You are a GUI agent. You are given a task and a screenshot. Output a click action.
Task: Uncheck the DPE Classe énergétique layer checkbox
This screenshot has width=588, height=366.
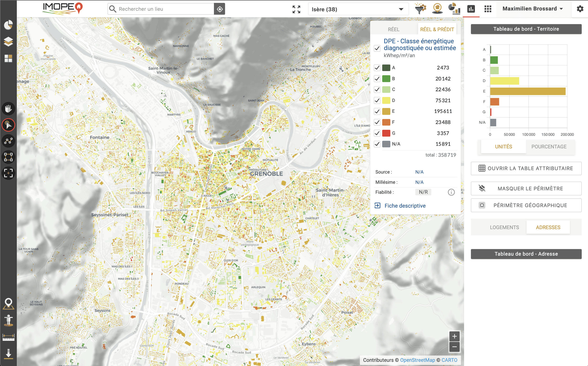tap(377, 48)
